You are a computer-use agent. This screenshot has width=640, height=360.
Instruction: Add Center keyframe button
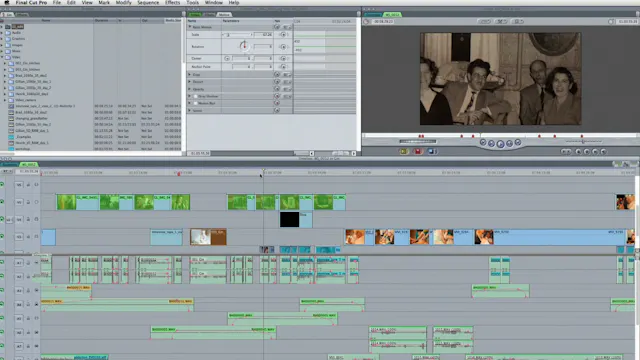coord(283,58)
